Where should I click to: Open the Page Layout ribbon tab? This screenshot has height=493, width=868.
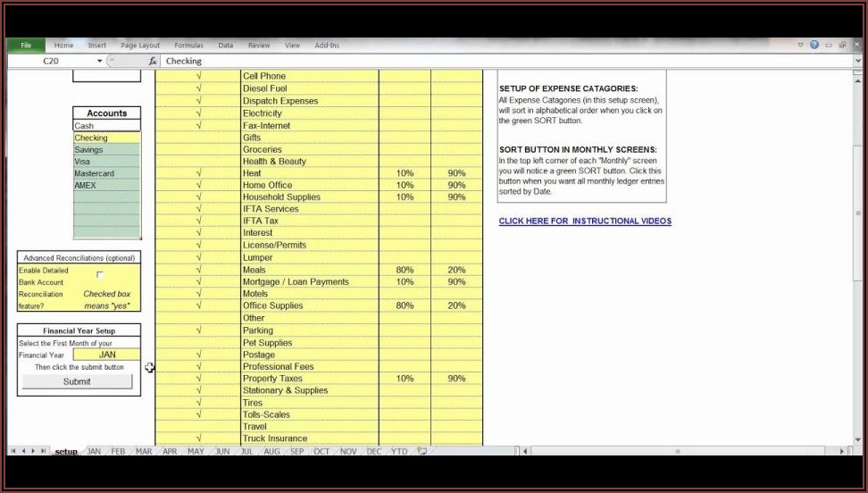[x=140, y=46]
